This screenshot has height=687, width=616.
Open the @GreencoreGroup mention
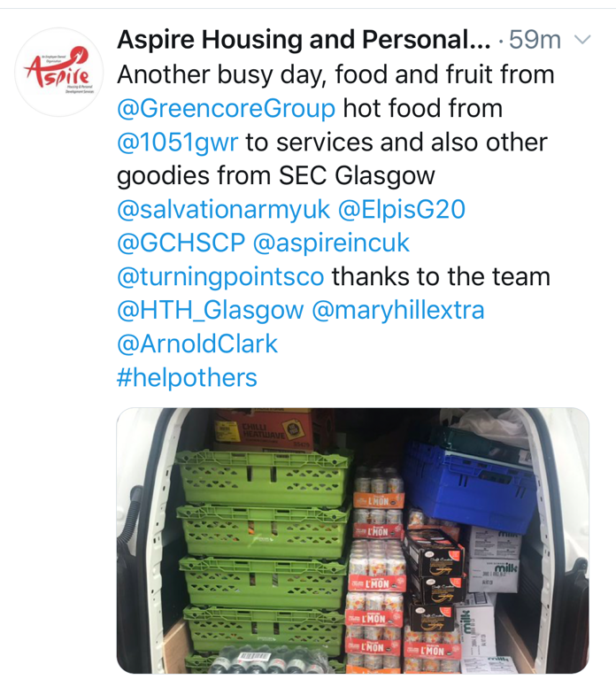226,108
